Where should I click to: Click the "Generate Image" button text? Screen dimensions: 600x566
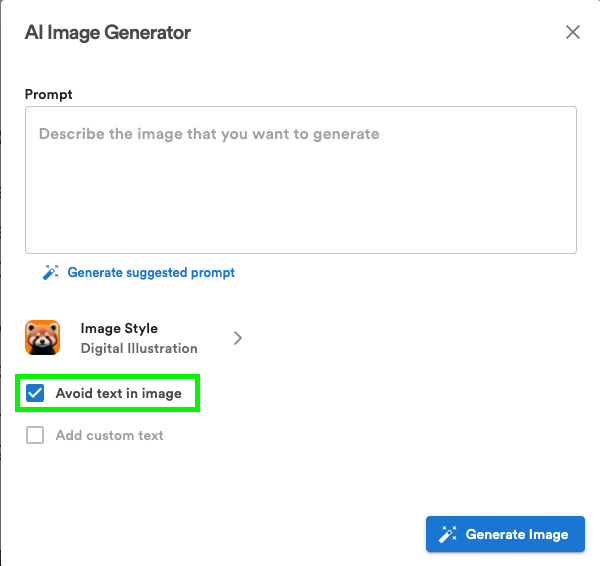[x=517, y=534]
